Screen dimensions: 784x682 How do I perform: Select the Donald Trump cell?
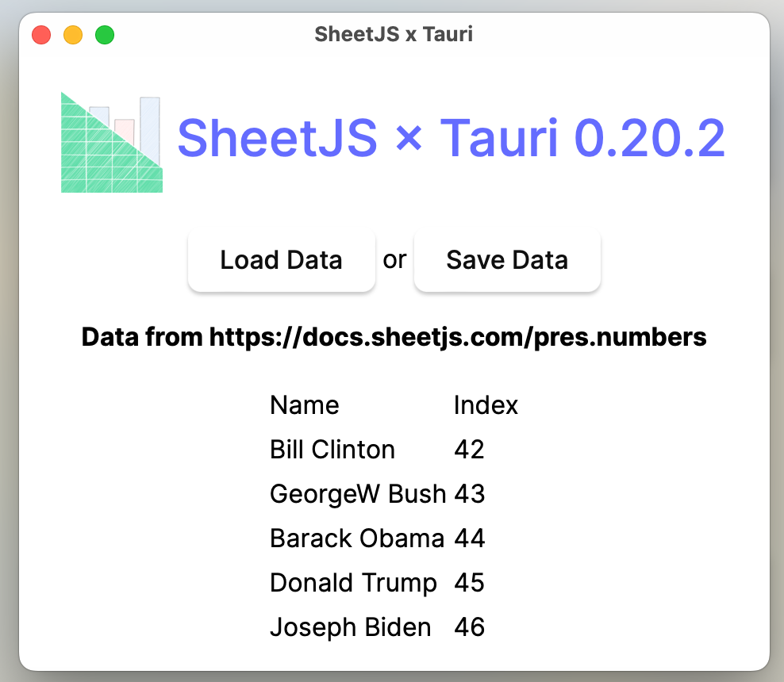[x=353, y=583]
